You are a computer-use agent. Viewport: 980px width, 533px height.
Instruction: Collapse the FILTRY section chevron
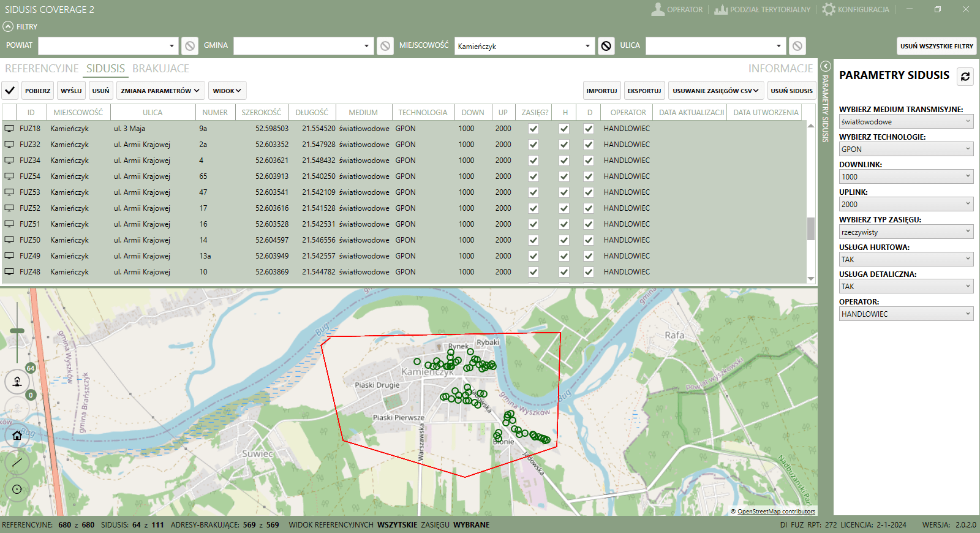[7, 26]
